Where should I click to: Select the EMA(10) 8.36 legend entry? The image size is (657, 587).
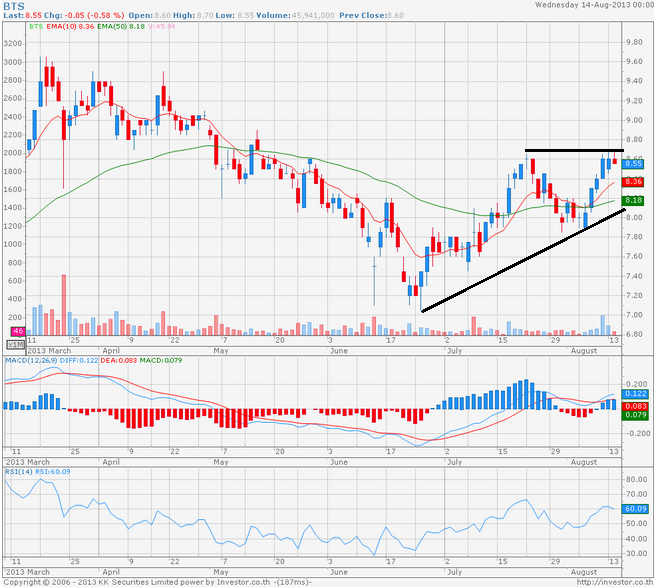(70, 26)
